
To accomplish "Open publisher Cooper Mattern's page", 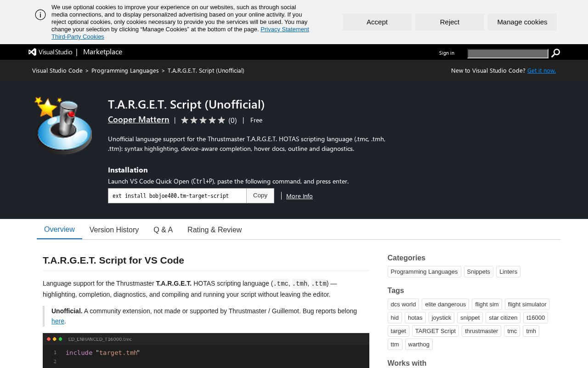I will 139,120.
